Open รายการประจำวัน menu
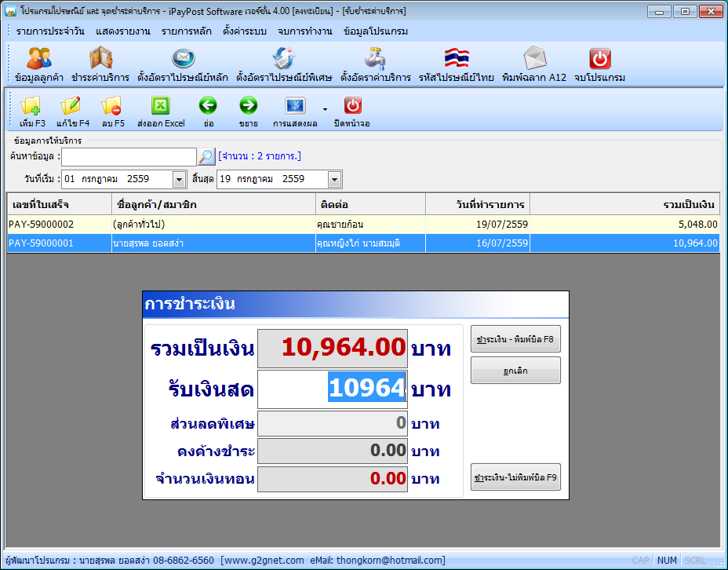Viewport: 728px width, 570px height. coord(50,31)
